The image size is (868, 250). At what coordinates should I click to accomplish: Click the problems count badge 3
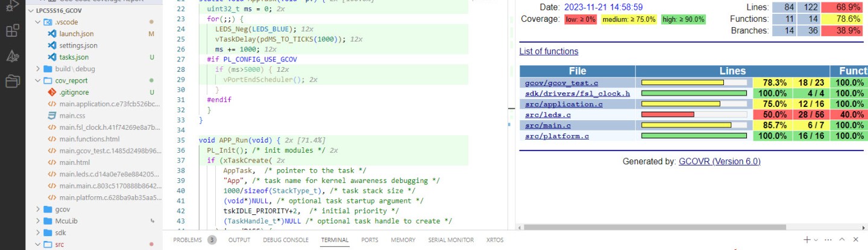212,240
